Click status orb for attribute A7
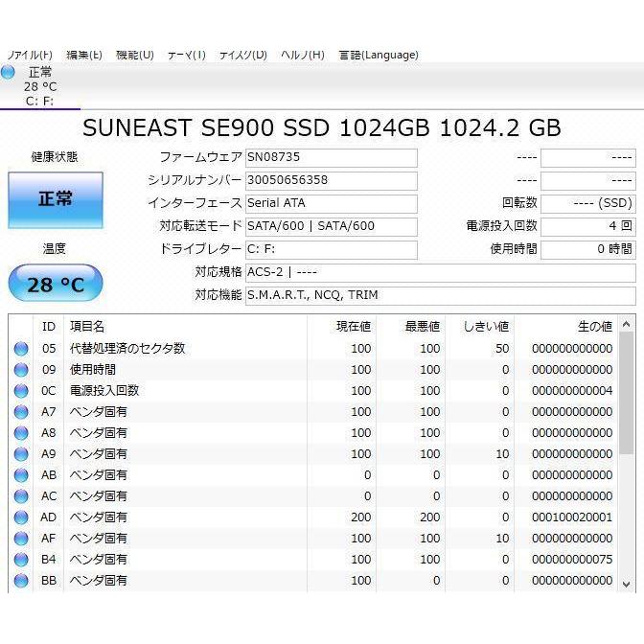This screenshot has height=644, width=644. pyautogui.click(x=21, y=412)
